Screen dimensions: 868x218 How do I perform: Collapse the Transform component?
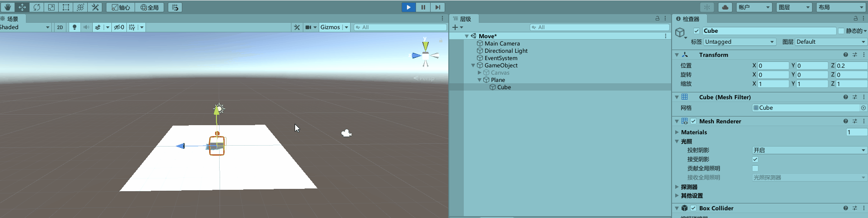[x=677, y=55]
